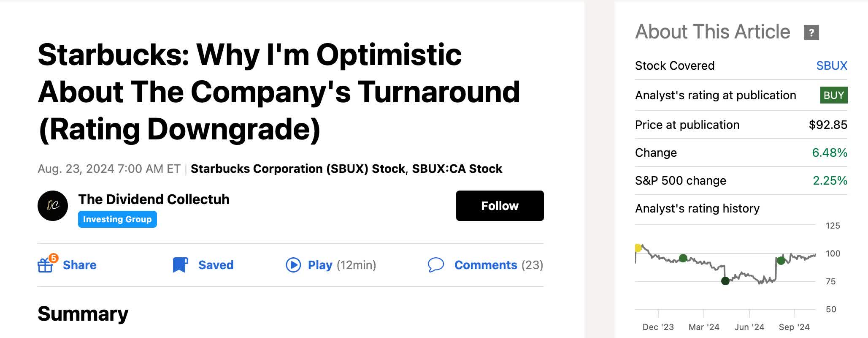The image size is (868, 338).
Task: Click the 6.48% change value
Action: tap(829, 153)
